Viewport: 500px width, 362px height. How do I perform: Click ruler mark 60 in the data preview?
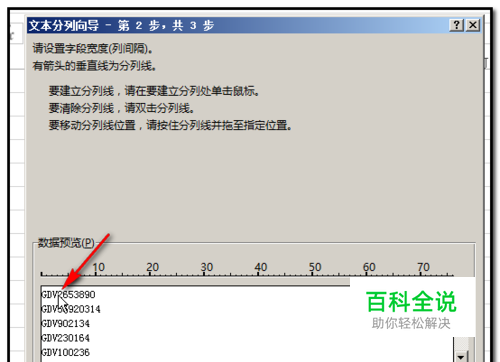click(369, 267)
